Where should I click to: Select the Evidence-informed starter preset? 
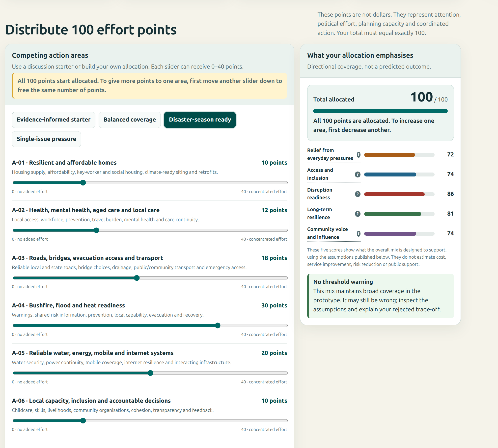[54, 120]
